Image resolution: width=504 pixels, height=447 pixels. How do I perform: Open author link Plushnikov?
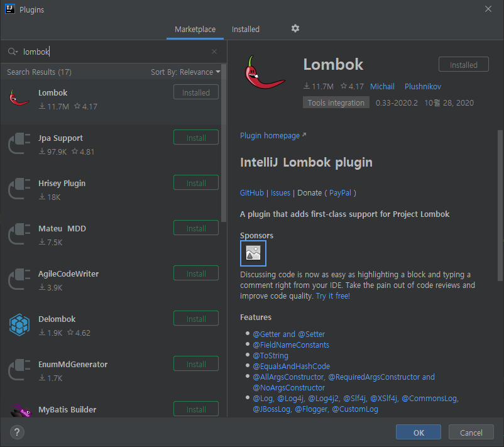point(423,86)
